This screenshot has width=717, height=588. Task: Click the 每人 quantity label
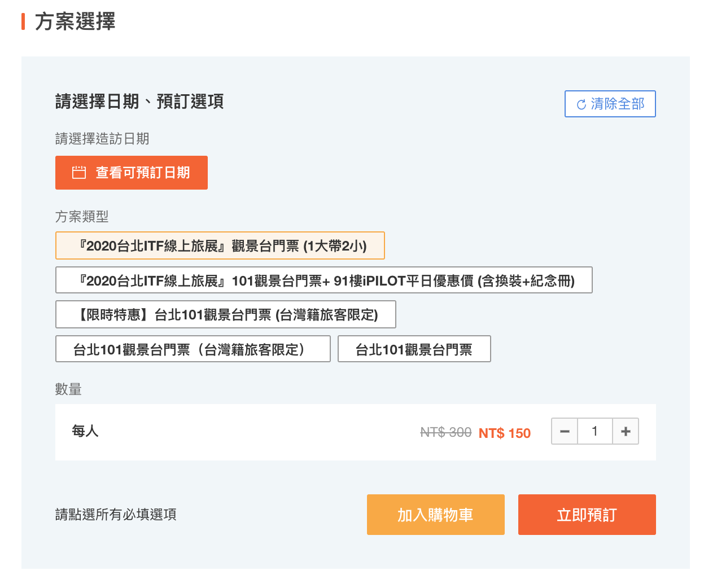click(85, 431)
